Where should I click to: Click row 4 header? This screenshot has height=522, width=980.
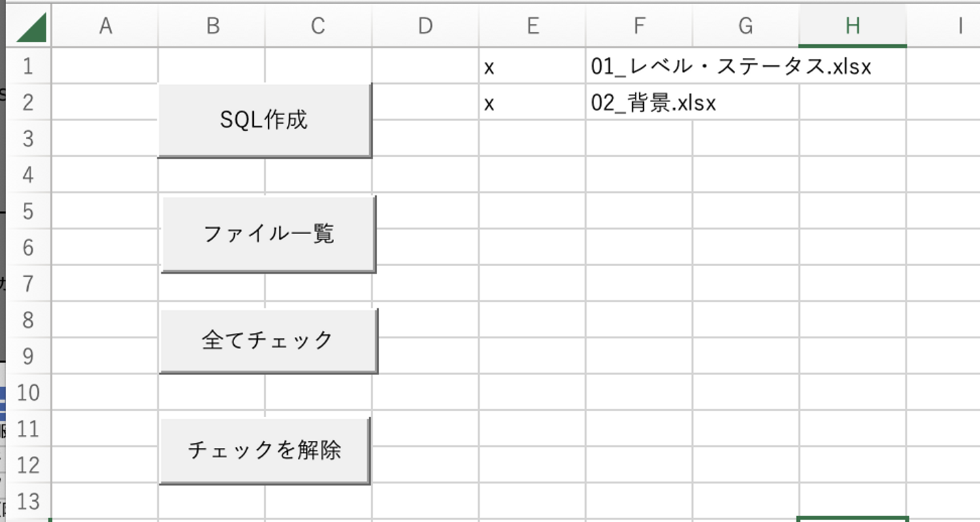coord(28,175)
